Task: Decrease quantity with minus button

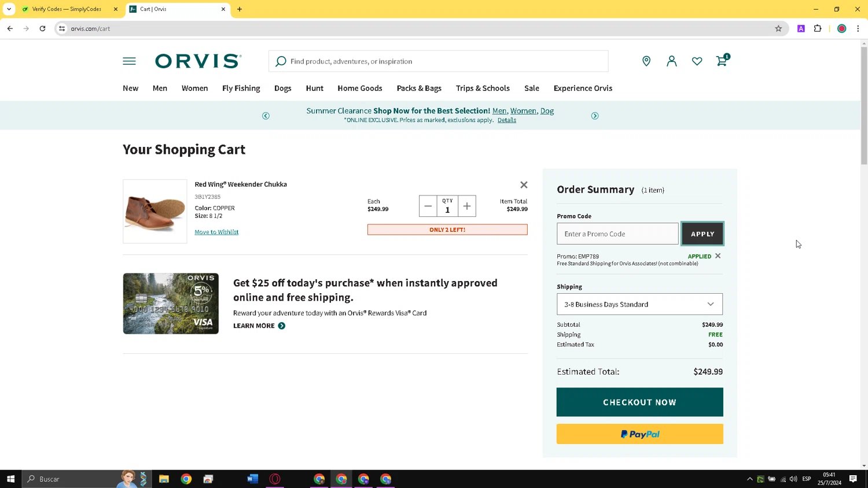Action: (x=428, y=206)
